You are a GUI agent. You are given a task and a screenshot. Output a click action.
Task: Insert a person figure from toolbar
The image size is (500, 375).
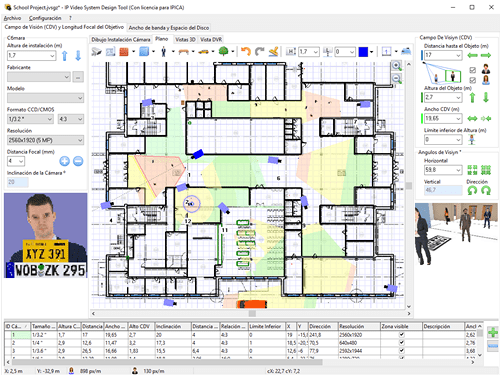(x=163, y=52)
